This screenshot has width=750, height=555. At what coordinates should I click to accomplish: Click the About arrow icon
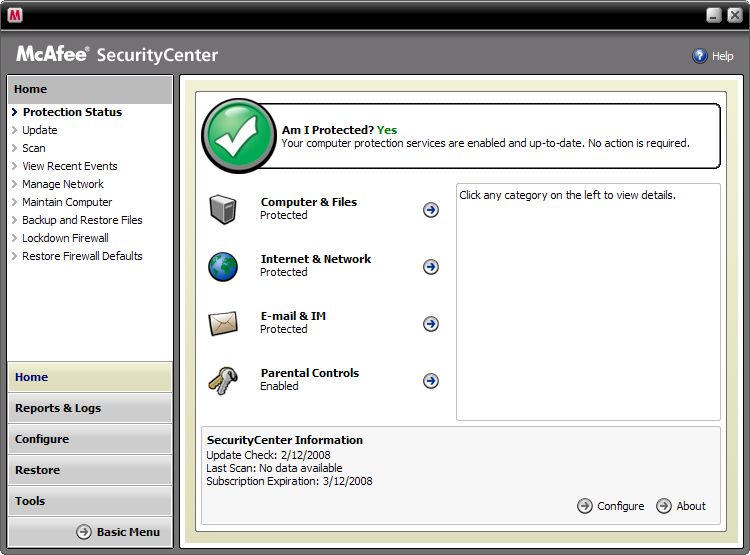[x=664, y=506]
